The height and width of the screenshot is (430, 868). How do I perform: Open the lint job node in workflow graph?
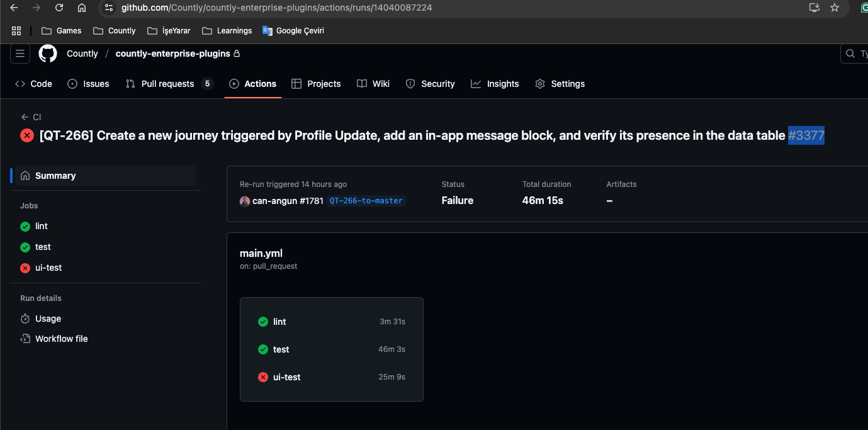pos(332,322)
